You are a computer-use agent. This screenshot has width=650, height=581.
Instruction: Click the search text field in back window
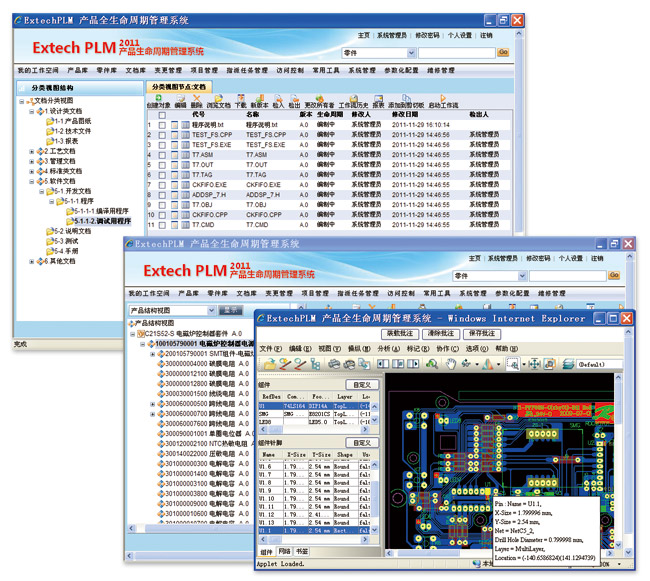point(456,53)
